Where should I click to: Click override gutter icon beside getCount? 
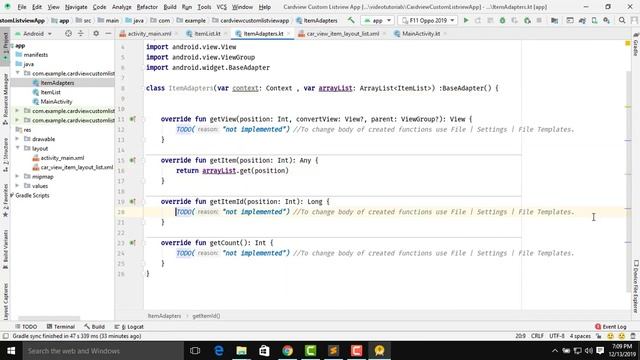pyautogui.click(x=133, y=243)
